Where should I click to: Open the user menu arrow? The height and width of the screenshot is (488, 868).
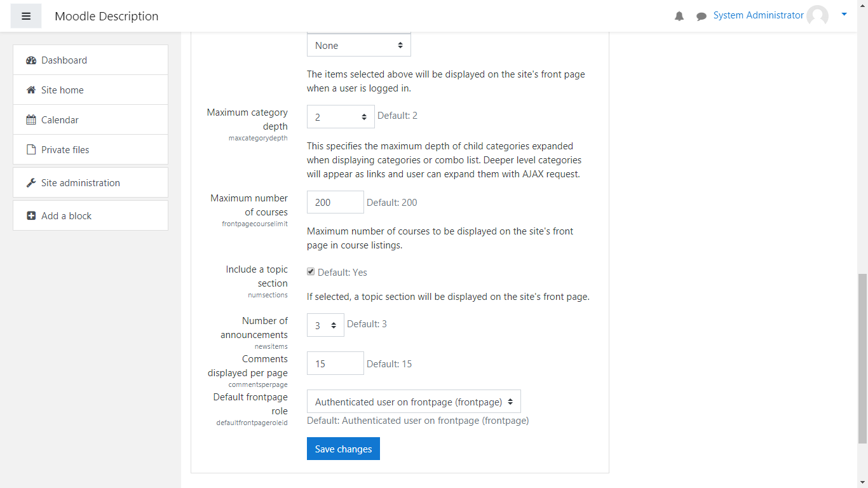tap(844, 15)
